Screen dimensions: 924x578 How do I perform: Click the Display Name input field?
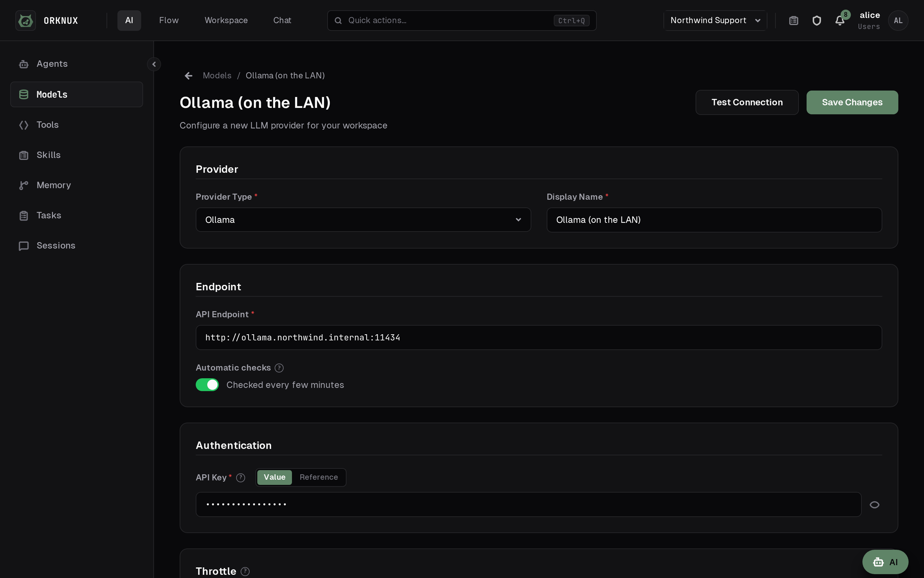(714, 220)
